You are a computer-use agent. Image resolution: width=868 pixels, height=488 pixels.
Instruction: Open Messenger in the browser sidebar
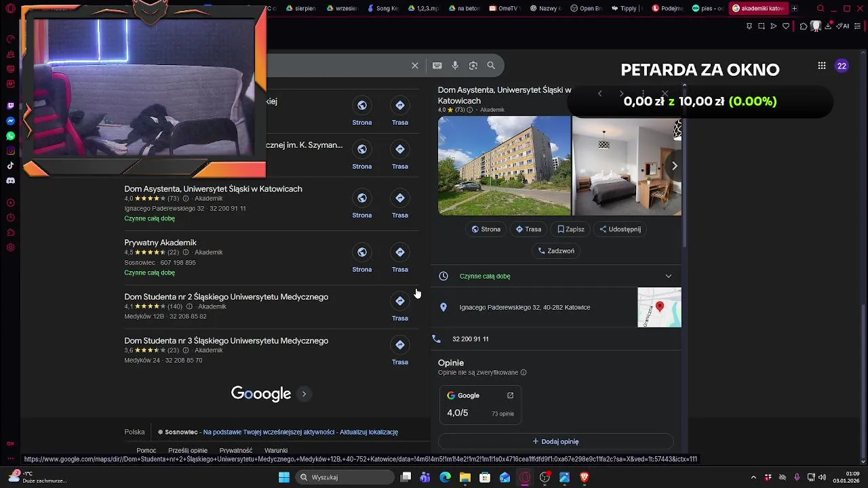click(x=10, y=121)
